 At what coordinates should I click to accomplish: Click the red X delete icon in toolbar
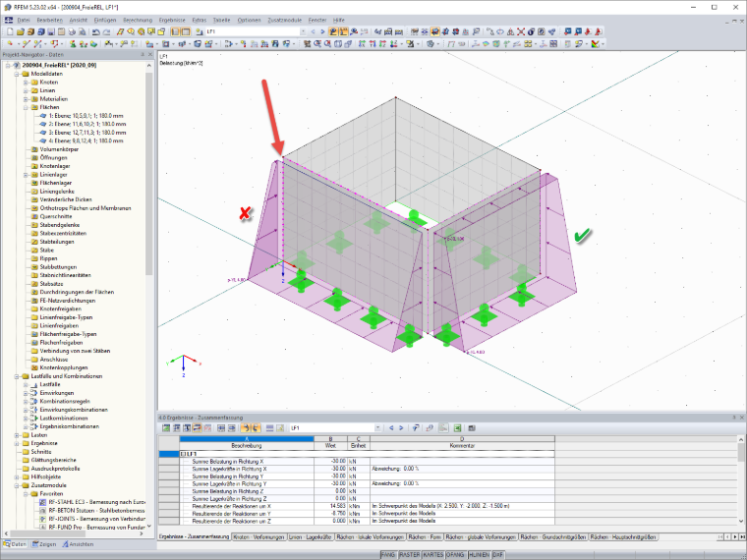521,31
